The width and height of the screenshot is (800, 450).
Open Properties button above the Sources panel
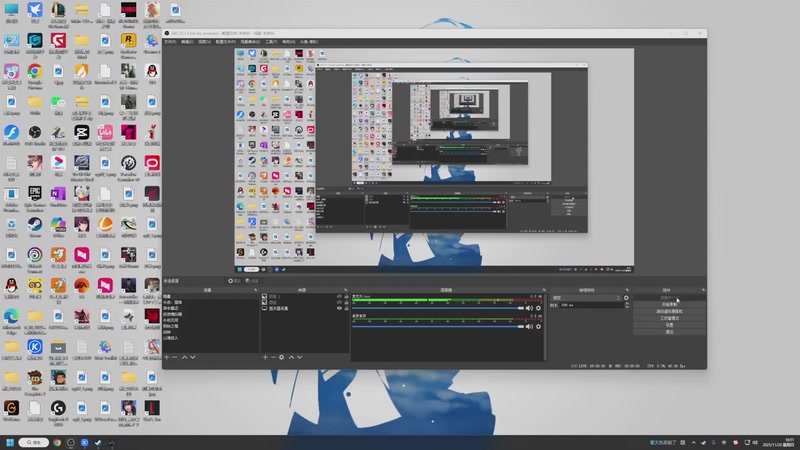(234, 281)
